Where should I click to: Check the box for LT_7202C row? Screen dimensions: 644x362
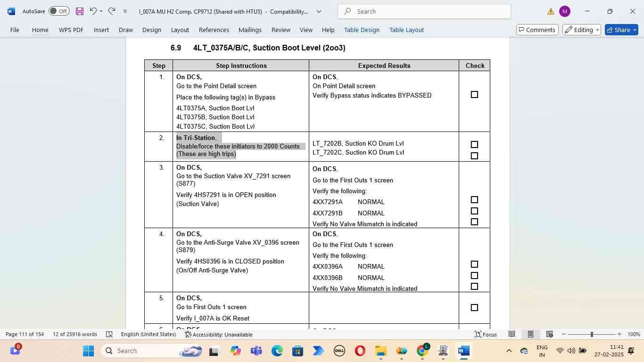click(474, 156)
